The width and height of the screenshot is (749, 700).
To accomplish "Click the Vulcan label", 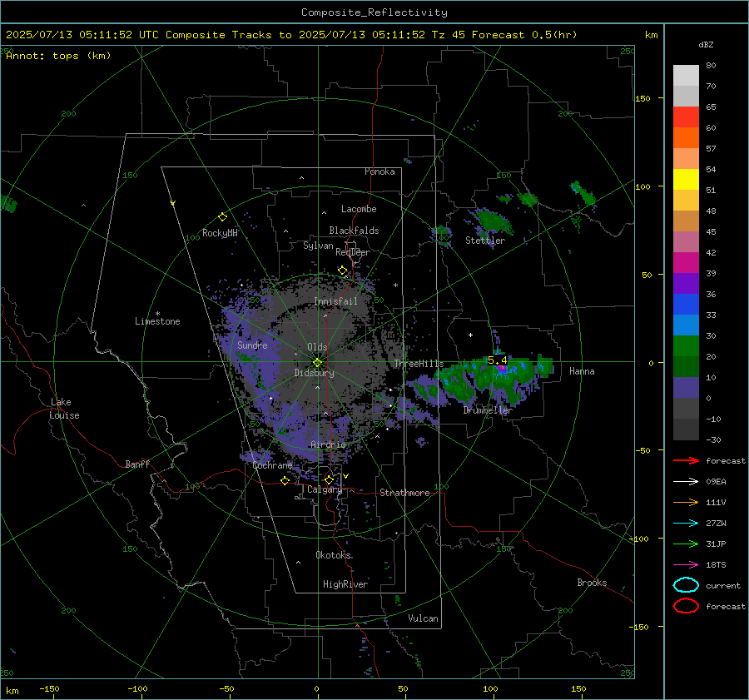I will (x=423, y=618).
